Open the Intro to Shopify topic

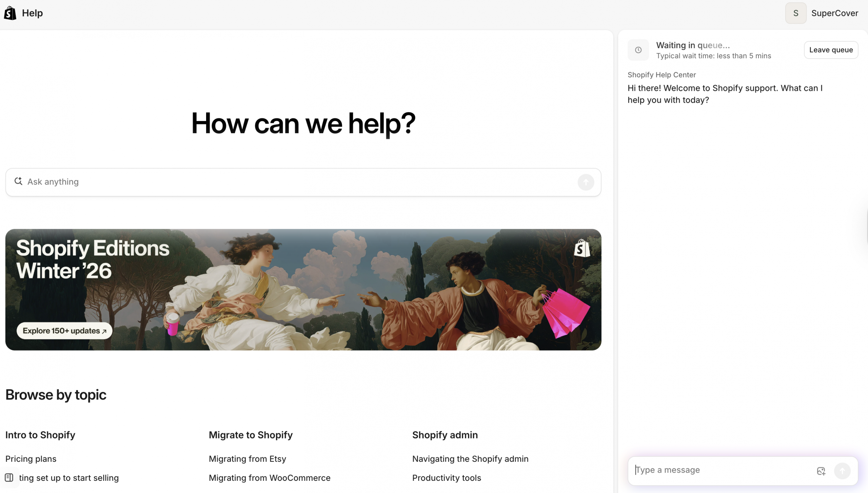[40, 435]
